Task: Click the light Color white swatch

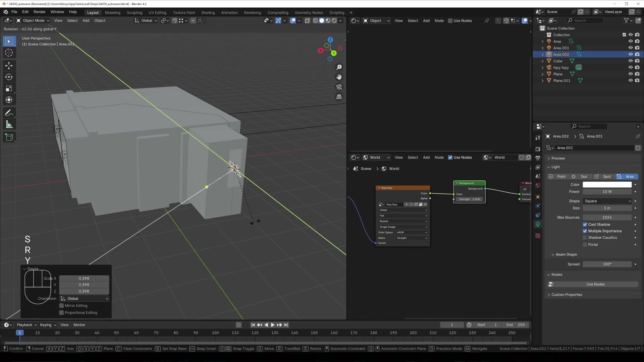Action: (607, 185)
